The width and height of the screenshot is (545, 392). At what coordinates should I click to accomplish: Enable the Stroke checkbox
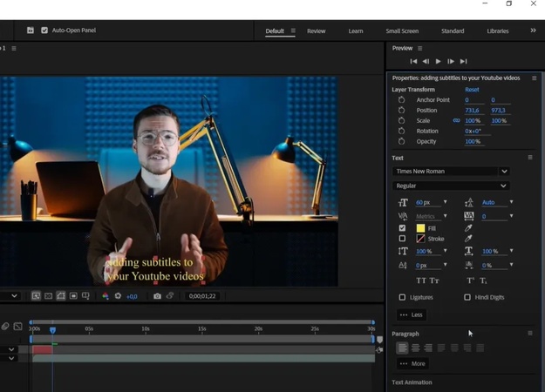402,239
